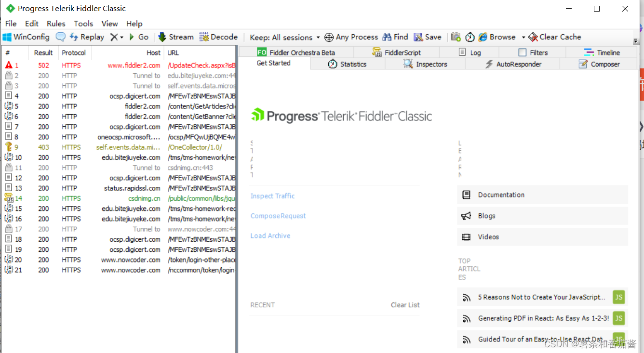The height and width of the screenshot is (353, 644).
Task: Save sessions with the Save button
Action: [x=428, y=37]
